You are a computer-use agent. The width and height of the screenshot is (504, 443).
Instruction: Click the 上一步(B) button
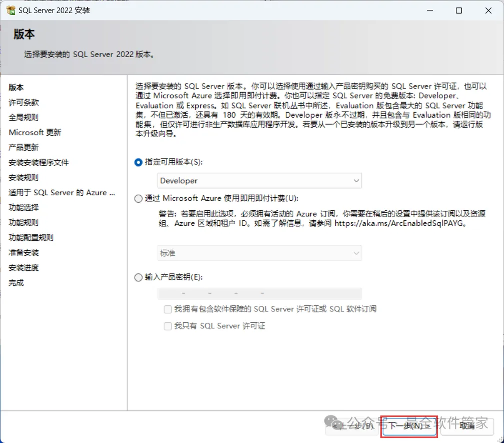[x=352, y=426]
